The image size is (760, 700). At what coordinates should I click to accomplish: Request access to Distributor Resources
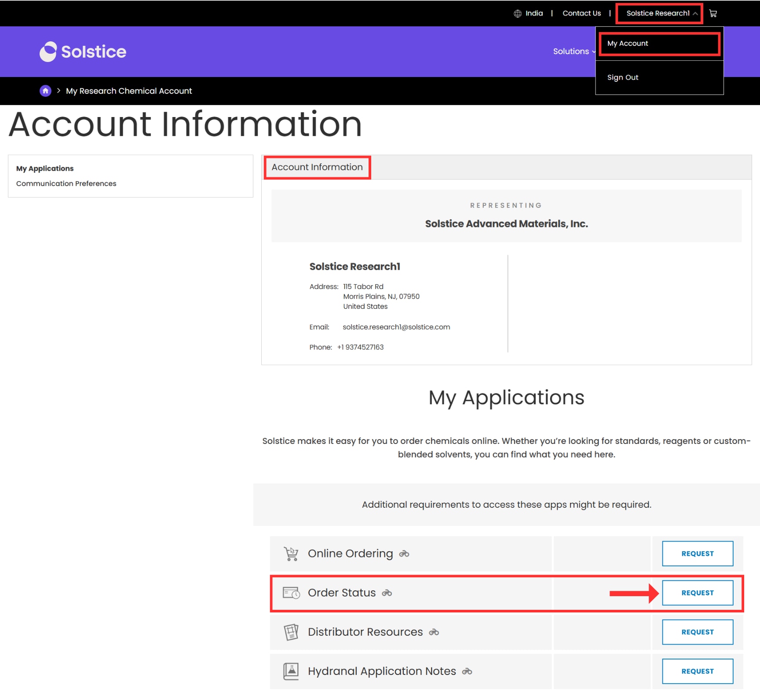coord(698,632)
